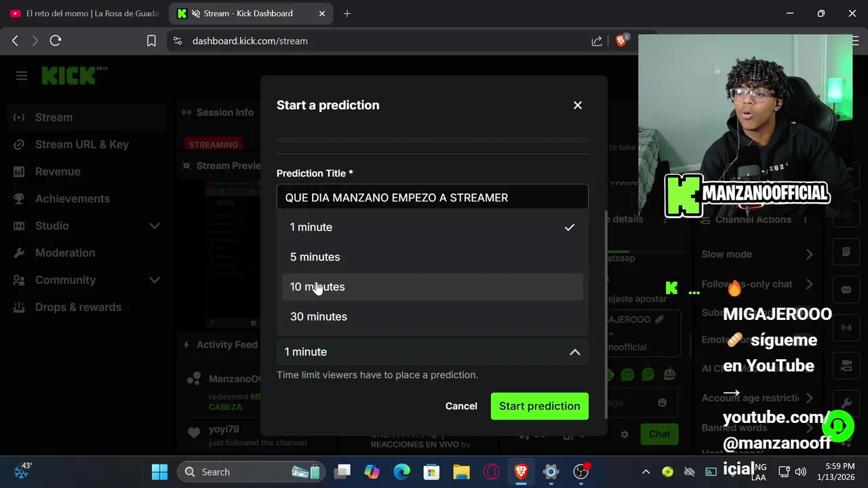
Task: Go back in the browser
Action: pyautogui.click(x=15, y=41)
